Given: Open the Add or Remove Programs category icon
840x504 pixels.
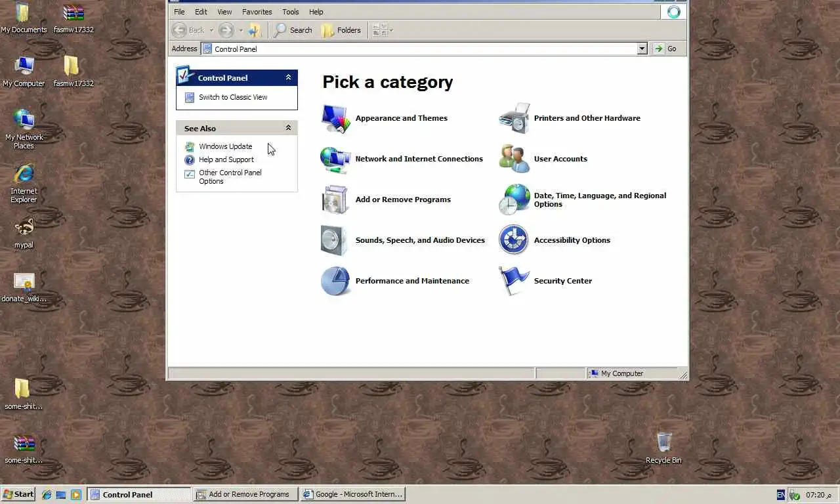Looking at the screenshot, I should (335, 199).
